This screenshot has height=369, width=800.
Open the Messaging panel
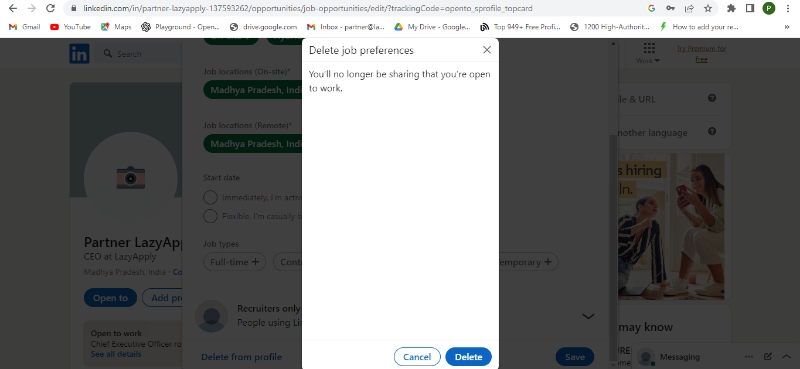coord(679,357)
